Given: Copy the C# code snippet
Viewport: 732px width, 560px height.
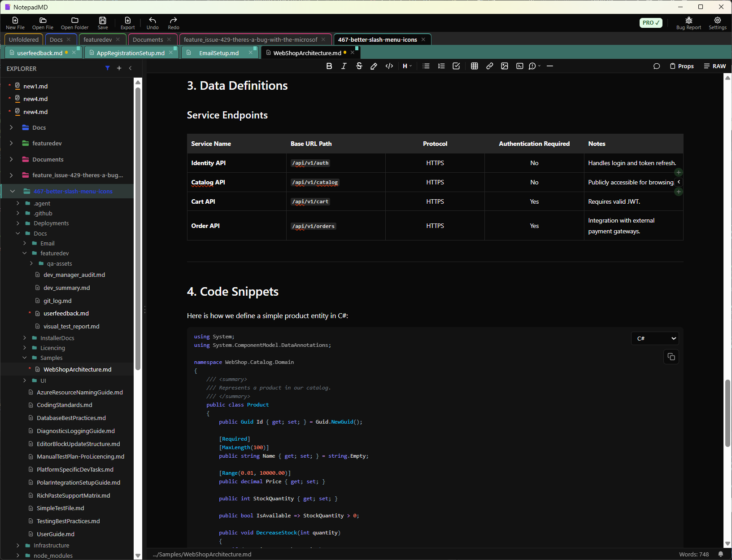Looking at the screenshot, I should tap(671, 357).
